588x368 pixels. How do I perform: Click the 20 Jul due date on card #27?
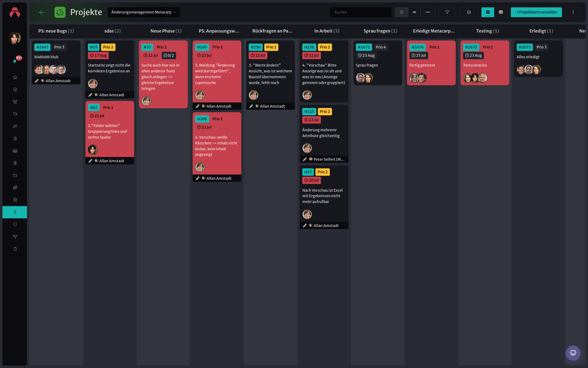[311, 180]
